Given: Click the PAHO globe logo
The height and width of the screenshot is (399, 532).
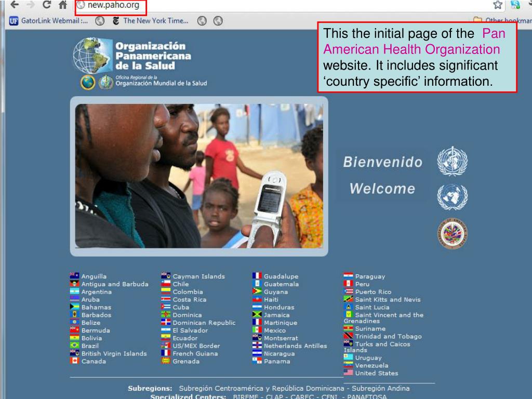Looking at the screenshot, I should (92, 55).
